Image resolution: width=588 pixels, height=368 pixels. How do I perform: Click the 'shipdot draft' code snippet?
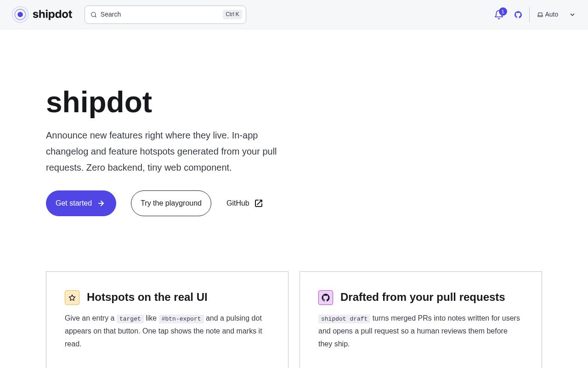[344, 319]
